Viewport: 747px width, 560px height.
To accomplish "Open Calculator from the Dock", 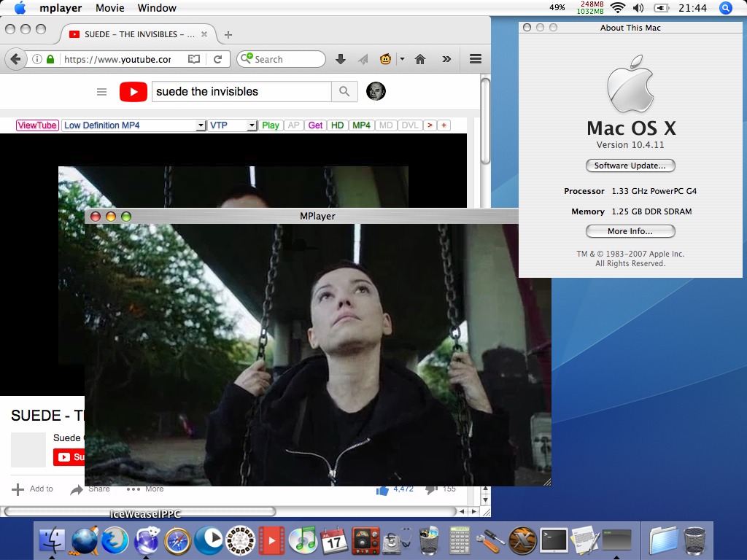I will pos(460,540).
